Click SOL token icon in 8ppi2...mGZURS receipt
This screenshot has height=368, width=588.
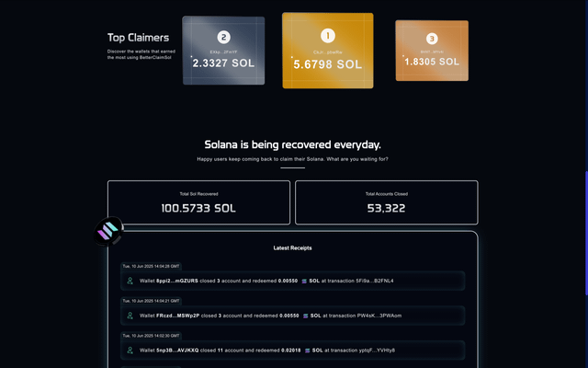pyautogui.click(x=304, y=281)
